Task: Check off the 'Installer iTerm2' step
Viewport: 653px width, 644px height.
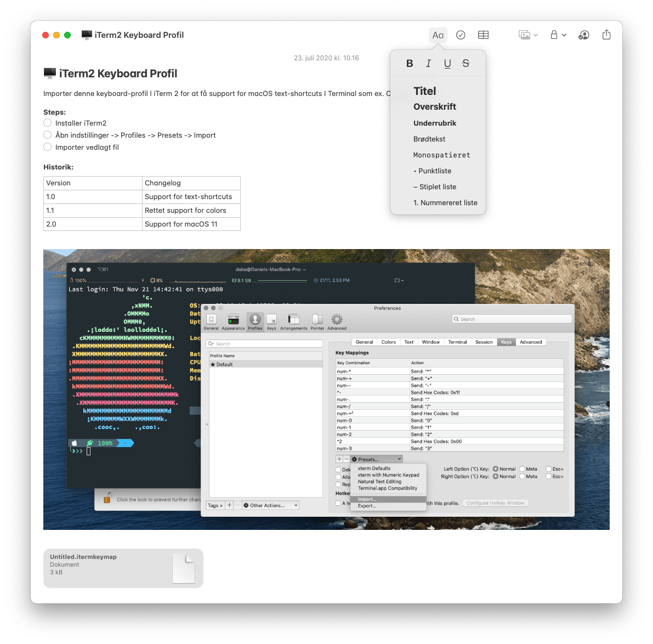Action: [x=48, y=123]
